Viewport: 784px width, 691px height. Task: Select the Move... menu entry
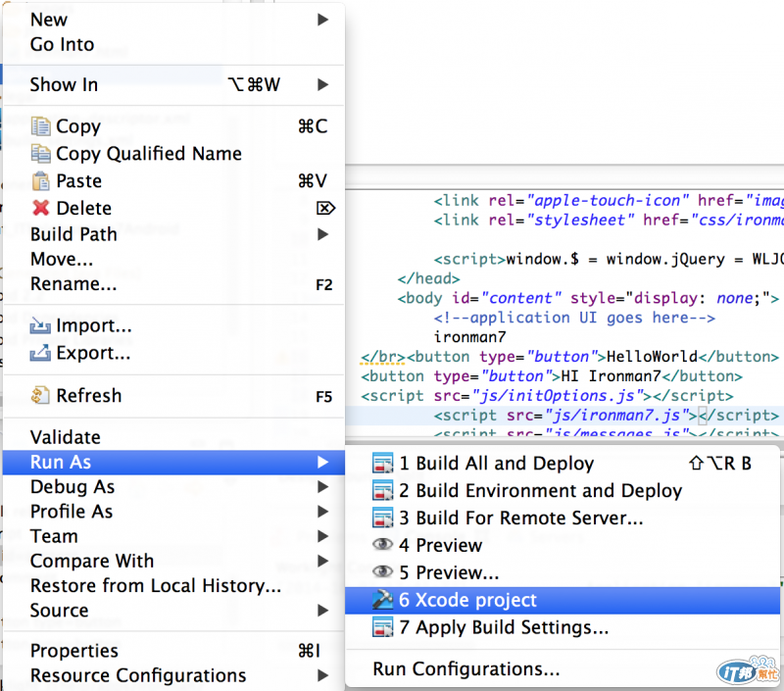pyautogui.click(x=173, y=259)
